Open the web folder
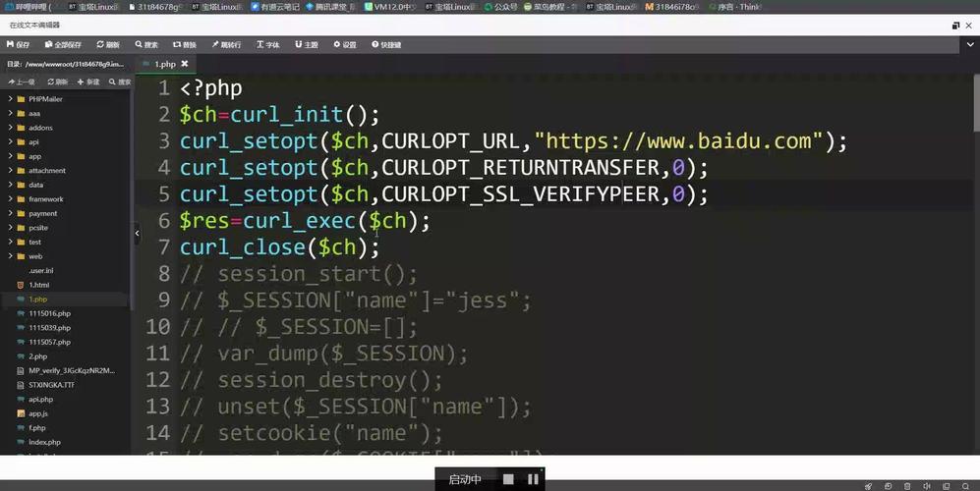 35,256
